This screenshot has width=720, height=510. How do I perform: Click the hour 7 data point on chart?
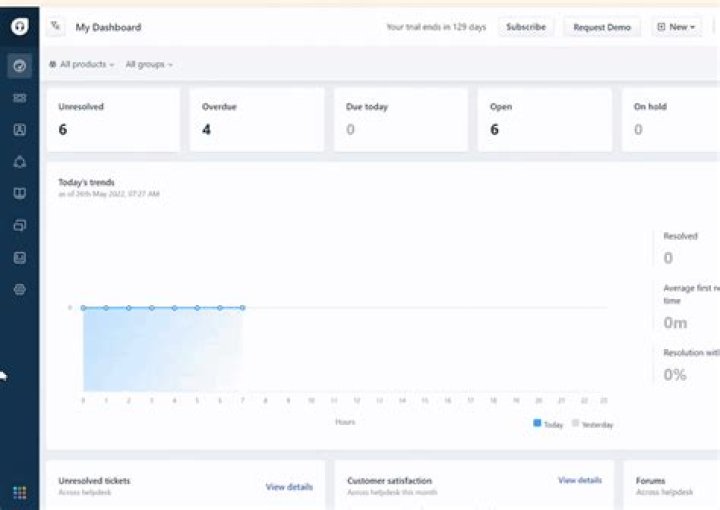point(242,308)
